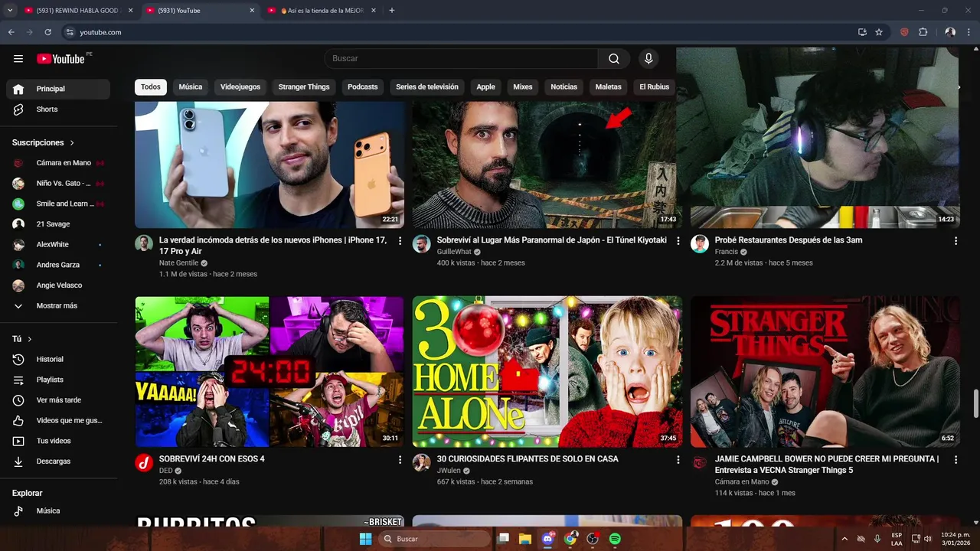980x551 pixels.
Task: Open the Windows Start menu
Action: 365,539
